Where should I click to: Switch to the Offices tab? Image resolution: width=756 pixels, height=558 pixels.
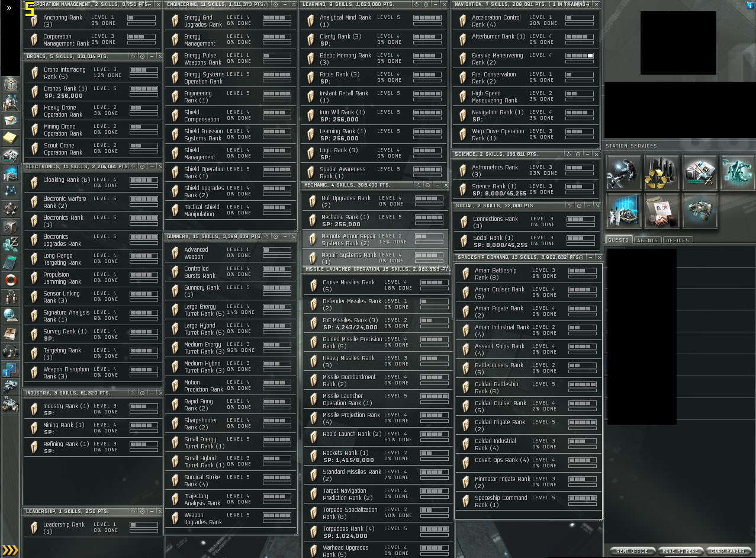point(677,240)
